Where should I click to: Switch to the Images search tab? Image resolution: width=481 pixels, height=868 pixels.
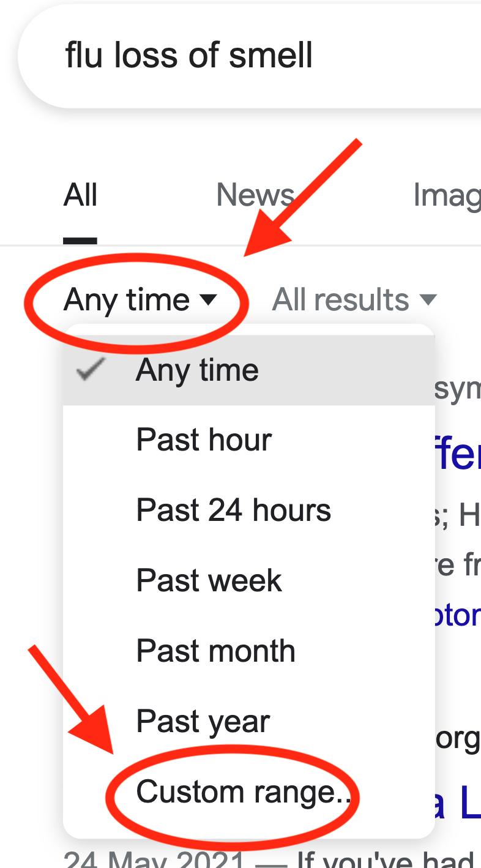pos(447,196)
